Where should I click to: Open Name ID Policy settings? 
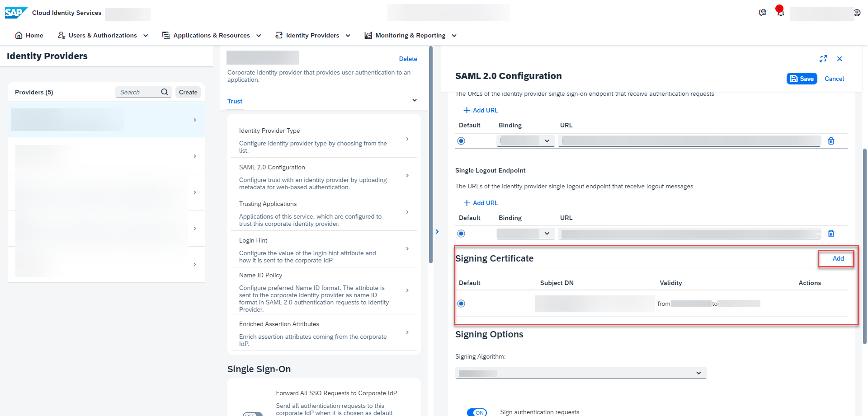point(324,290)
